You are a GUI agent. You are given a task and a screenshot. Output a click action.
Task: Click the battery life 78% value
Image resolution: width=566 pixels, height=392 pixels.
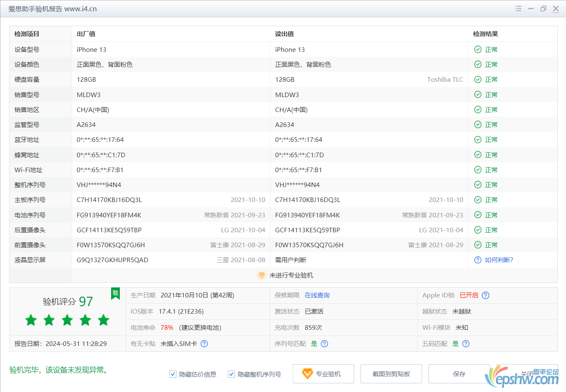(x=167, y=328)
